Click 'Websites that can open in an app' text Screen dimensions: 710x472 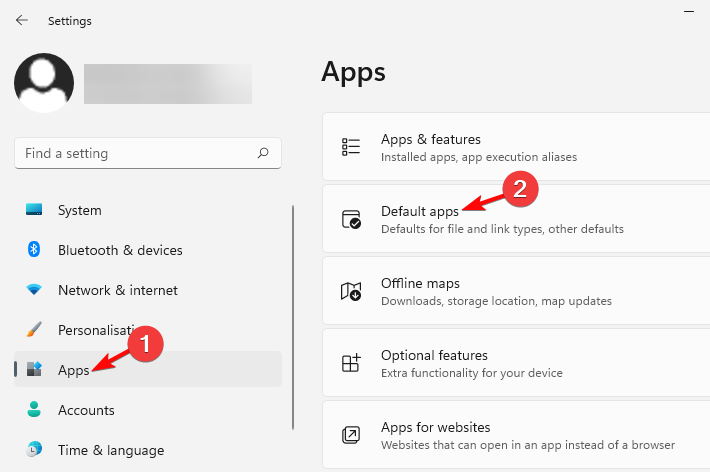pos(528,445)
